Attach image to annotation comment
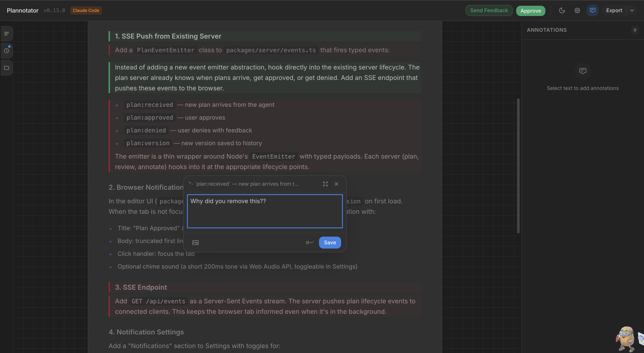This screenshot has height=353, width=644. (x=195, y=242)
